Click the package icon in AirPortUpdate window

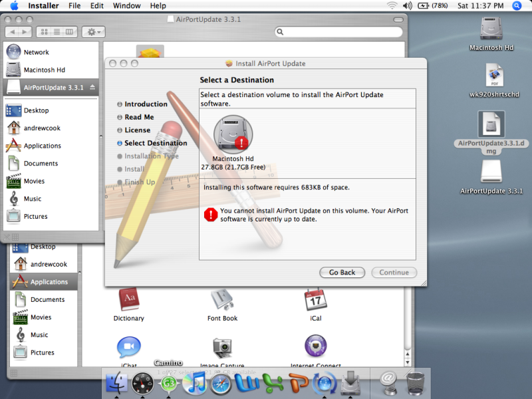[x=150, y=52]
